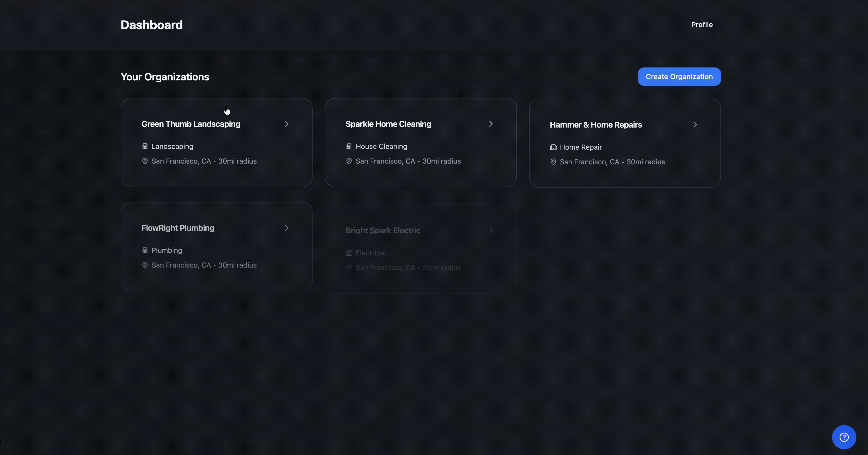Screen dimensions: 868x455
Task: Click the location pin under Bright Spark Electric
Action: (x=349, y=267)
